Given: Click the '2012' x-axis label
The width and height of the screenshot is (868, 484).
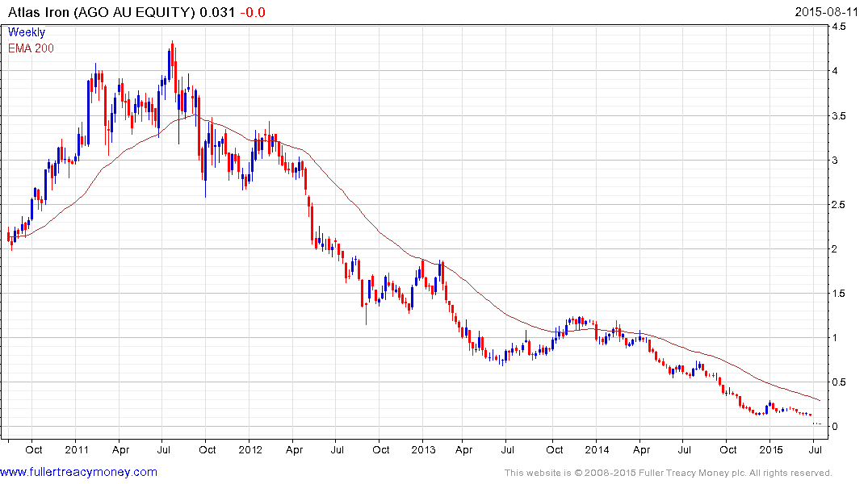Looking at the screenshot, I should click(x=250, y=449).
